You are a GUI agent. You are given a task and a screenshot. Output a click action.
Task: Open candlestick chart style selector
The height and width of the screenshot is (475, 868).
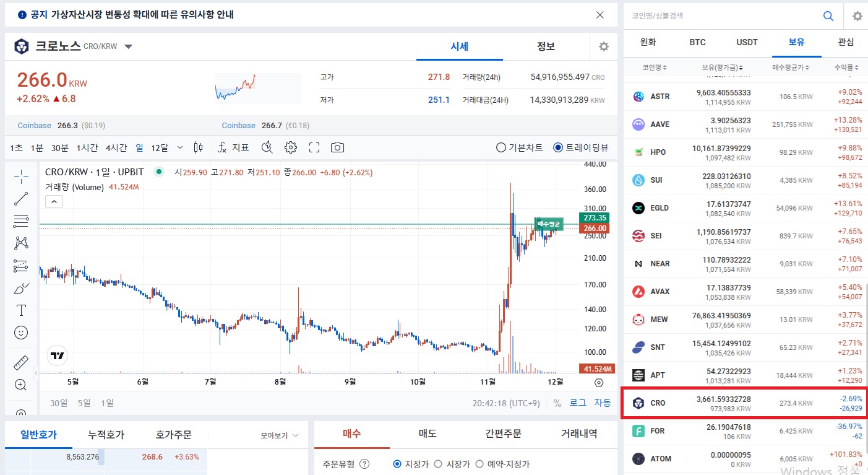click(x=198, y=147)
